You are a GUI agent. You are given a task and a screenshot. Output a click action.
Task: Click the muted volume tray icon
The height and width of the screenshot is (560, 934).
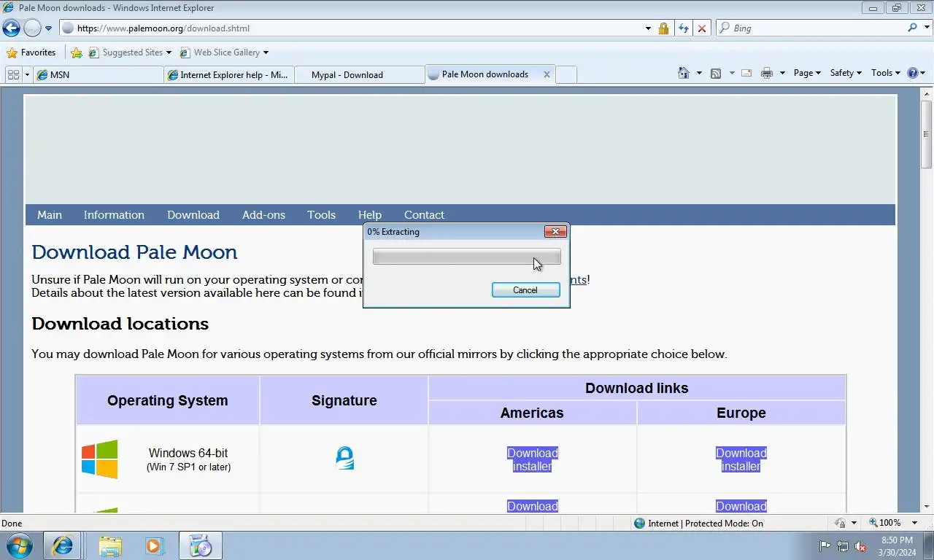point(860,545)
